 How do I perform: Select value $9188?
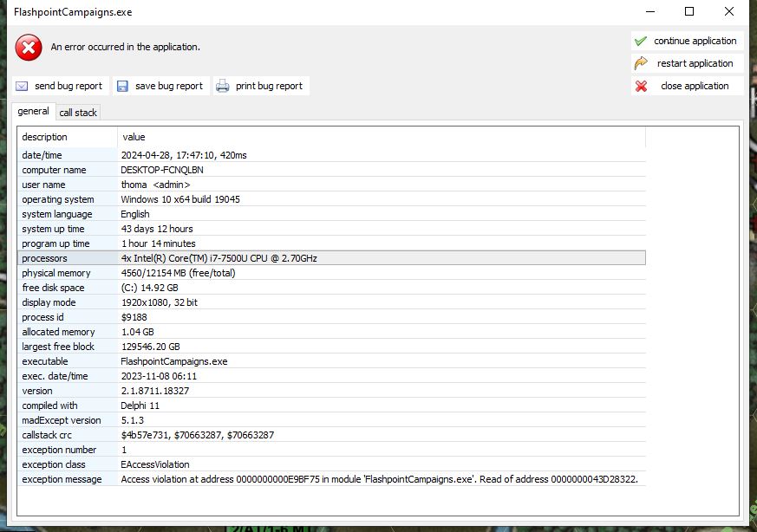134,317
